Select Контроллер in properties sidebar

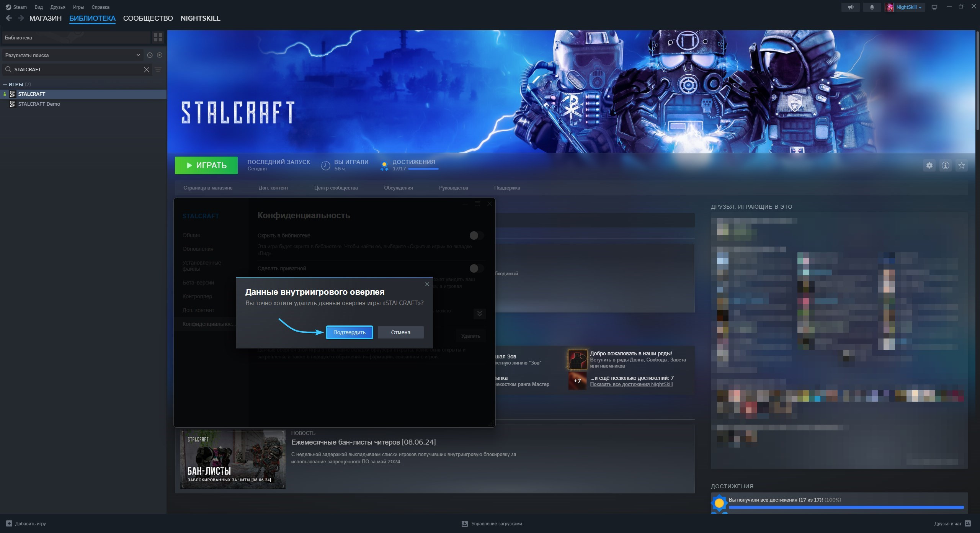(197, 296)
